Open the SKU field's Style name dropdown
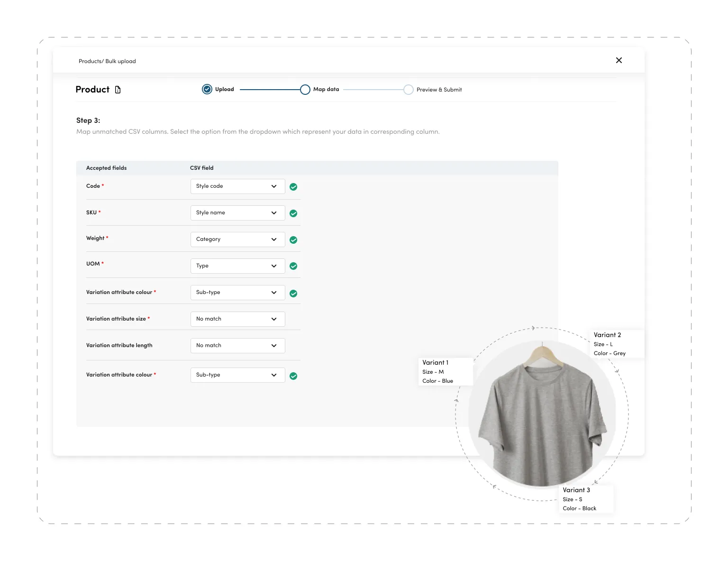This screenshot has height=561, width=728. [237, 213]
